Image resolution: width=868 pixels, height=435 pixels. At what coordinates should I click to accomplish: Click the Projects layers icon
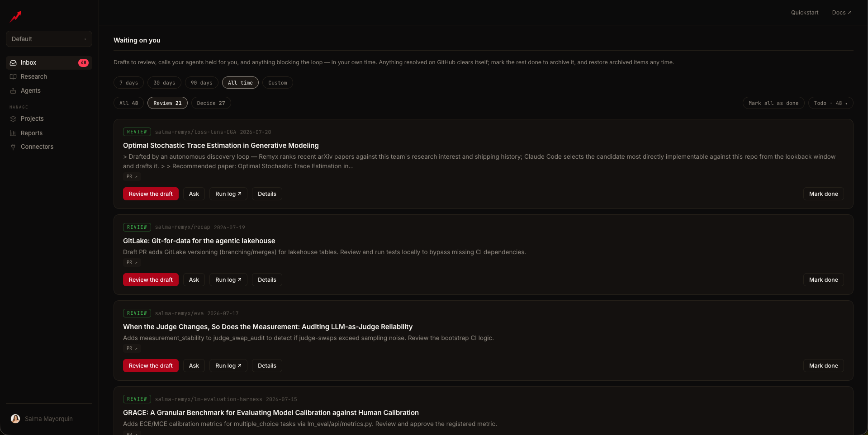pos(13,119)
